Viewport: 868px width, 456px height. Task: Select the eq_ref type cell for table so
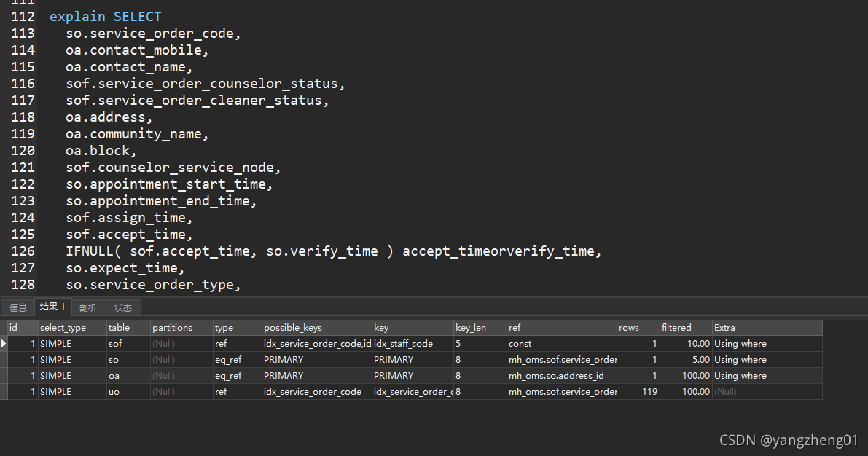(x=228, y=359)
